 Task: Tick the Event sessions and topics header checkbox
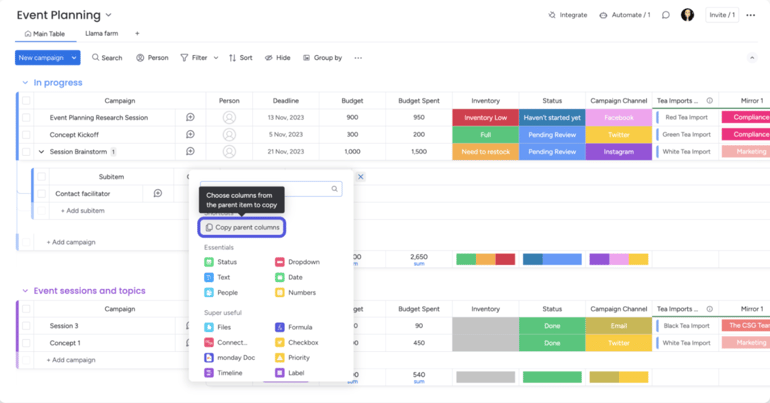point(26,309)
